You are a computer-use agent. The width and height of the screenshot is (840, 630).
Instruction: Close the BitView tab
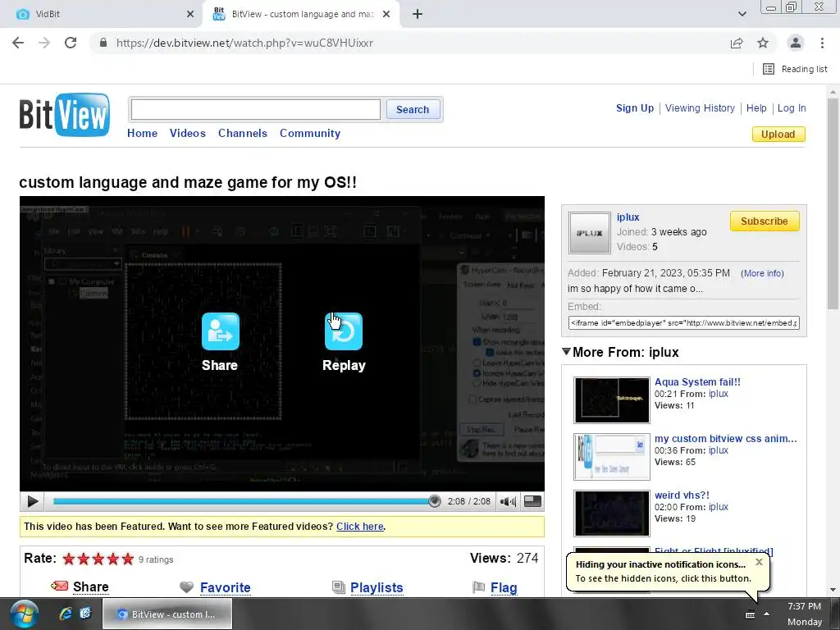point(386,15)
